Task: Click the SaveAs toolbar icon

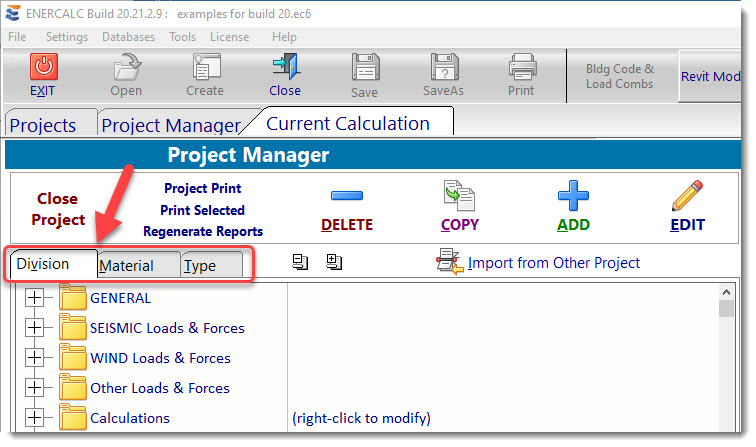Action: click(443, 68)
